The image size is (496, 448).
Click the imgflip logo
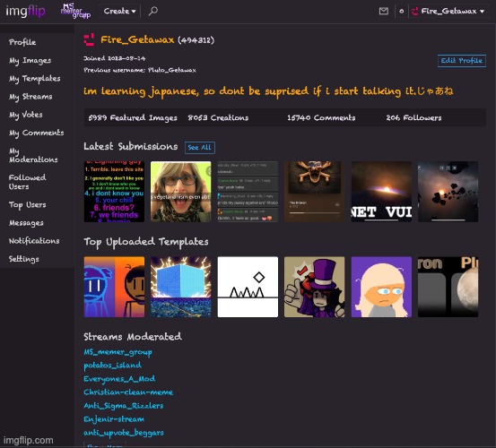25,12
